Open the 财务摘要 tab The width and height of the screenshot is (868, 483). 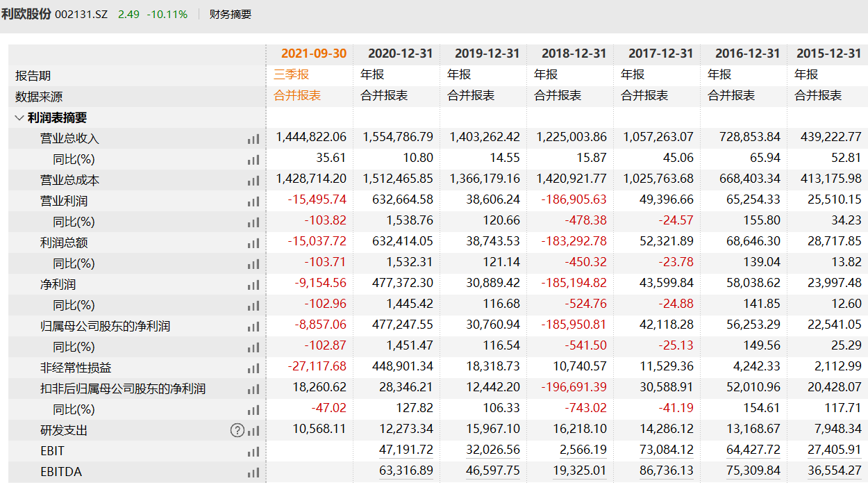tap(231, 14)
